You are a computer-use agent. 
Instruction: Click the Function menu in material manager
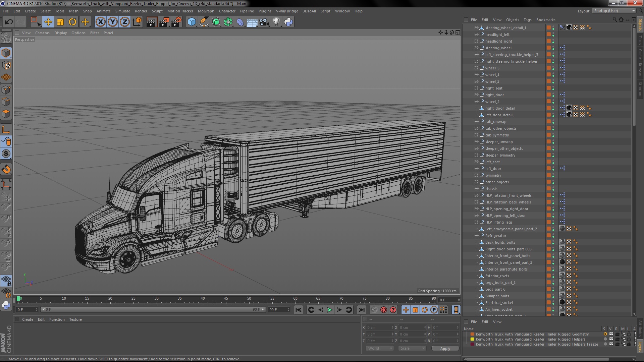pyautogui.click(x=57, y=319)
